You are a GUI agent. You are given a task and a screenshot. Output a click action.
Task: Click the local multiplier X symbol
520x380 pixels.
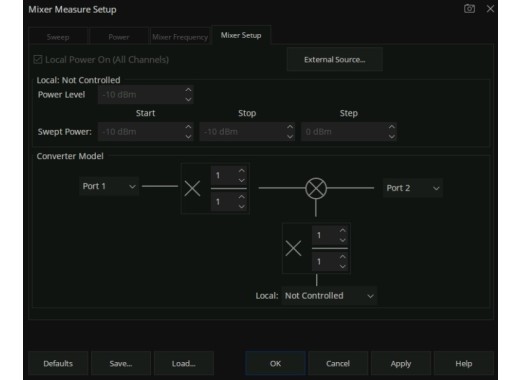point(293,248)
